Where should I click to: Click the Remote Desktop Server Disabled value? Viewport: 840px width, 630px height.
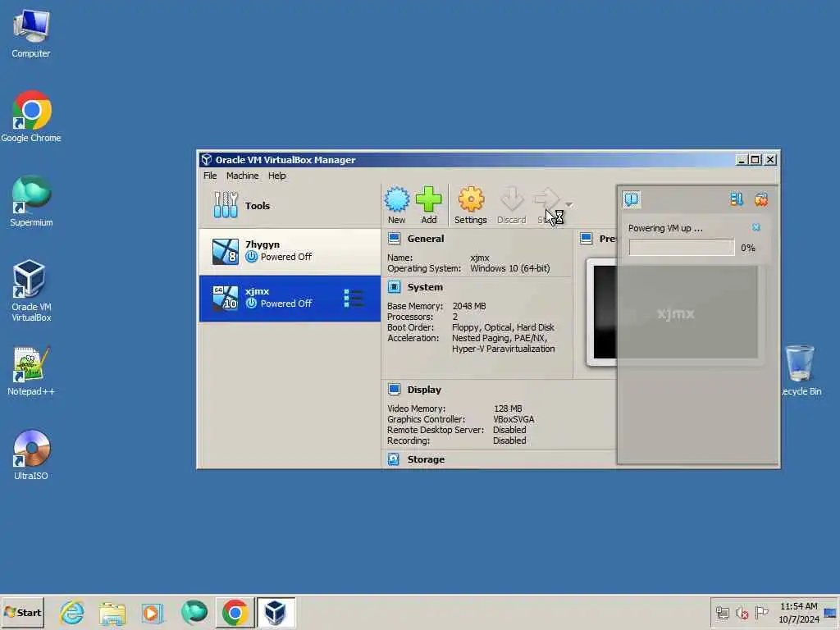click(509, 430)
